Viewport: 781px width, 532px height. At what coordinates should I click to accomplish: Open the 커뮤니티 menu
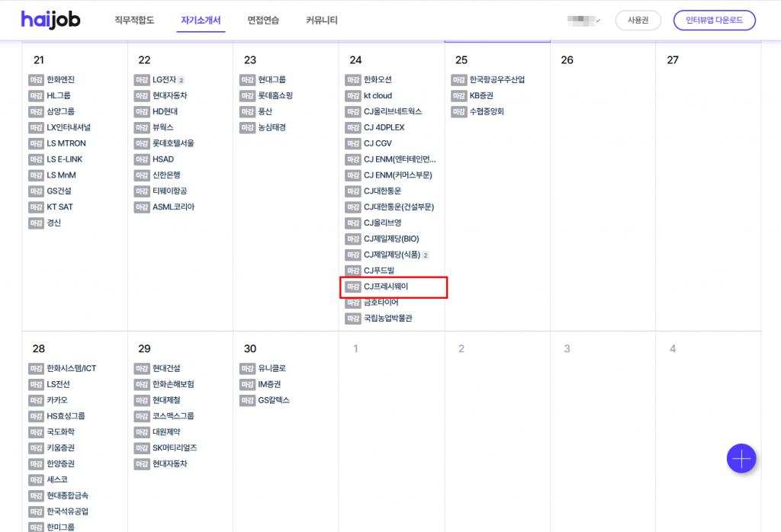[x=322, y=21]
